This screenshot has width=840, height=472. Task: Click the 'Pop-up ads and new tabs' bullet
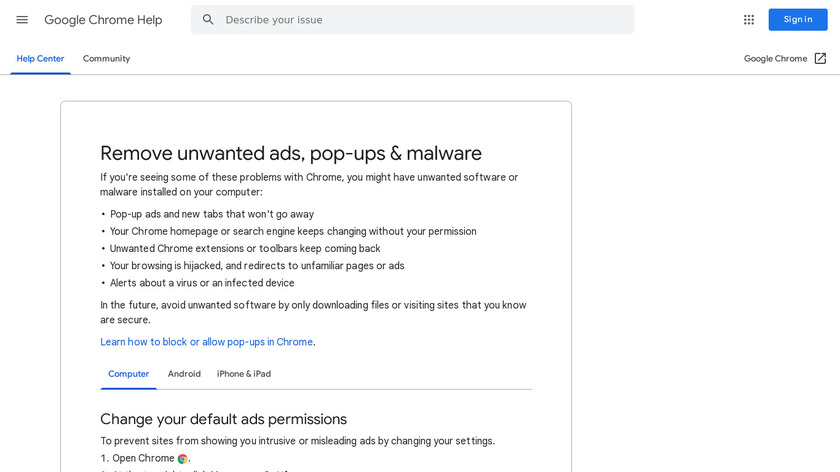pos(212,214)
